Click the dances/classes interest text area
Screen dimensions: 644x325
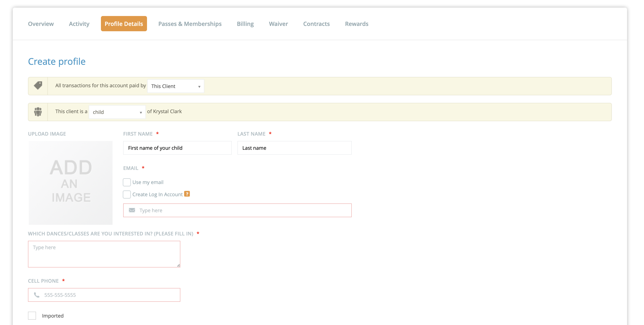tap(104, 254)
